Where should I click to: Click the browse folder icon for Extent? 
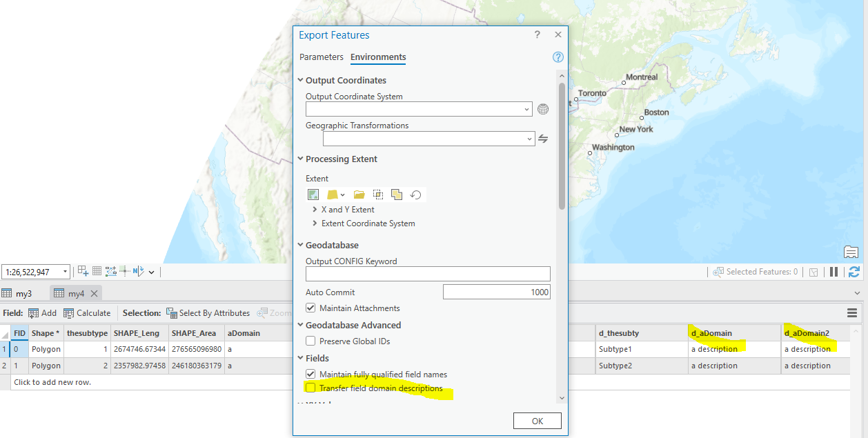[x=359, y=194]
